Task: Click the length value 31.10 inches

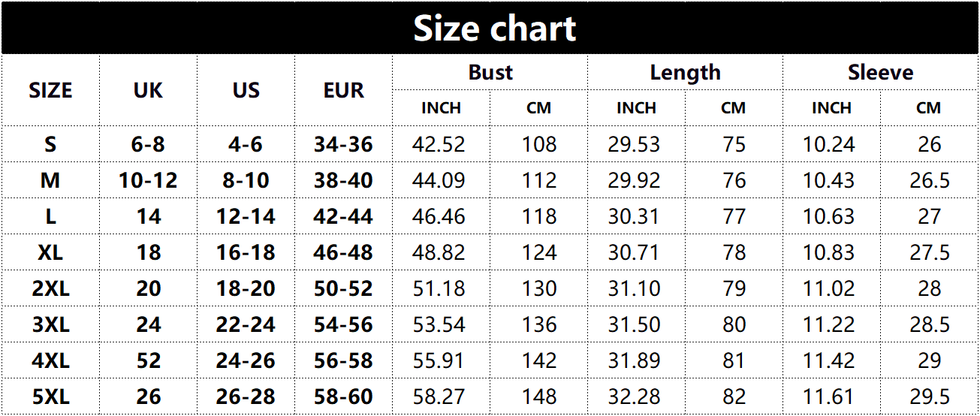Action: pos(634,288)
